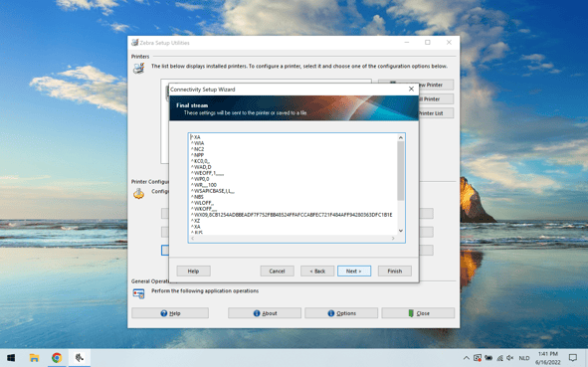Go back with the < Back button
588x367 pixels.
click(x=317, y=272)
